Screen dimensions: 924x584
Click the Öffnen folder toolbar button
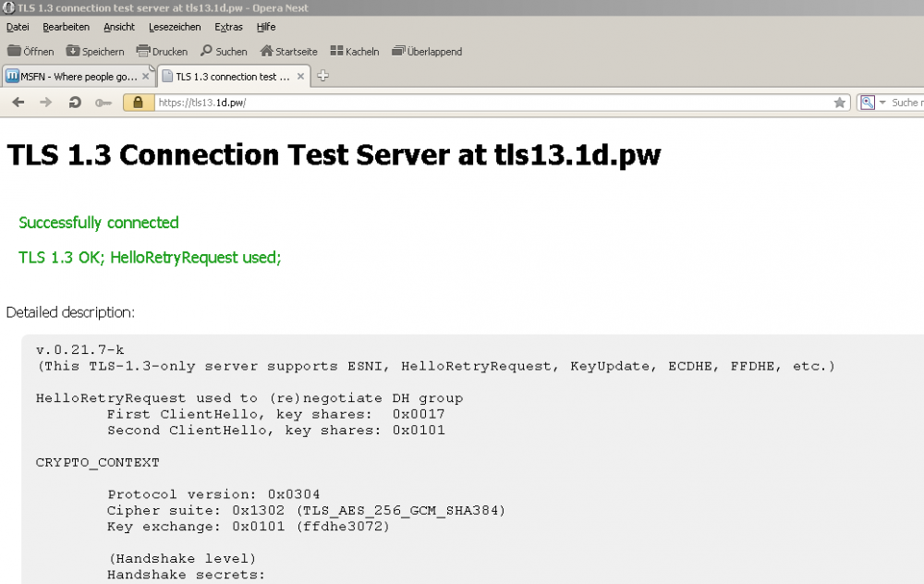[30, 52]
